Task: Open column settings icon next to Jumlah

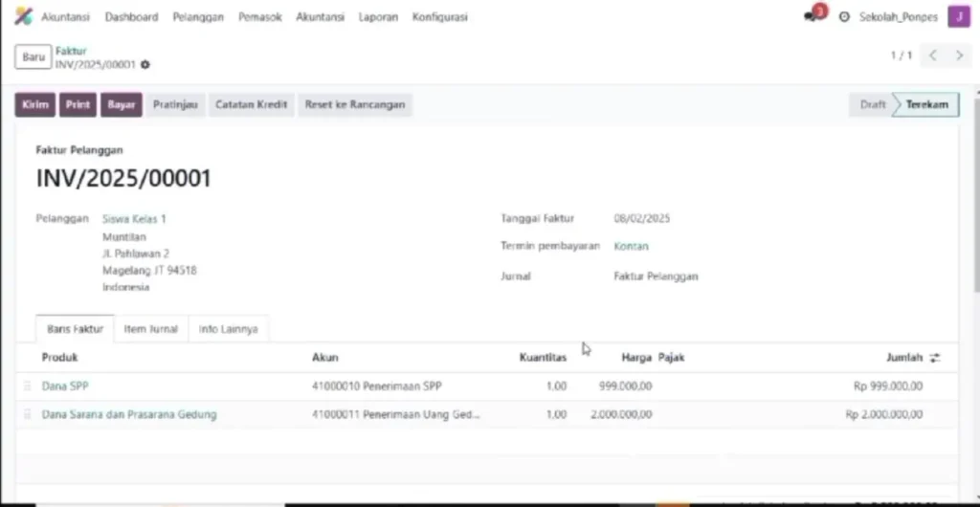Action: (x=935, y=358)
